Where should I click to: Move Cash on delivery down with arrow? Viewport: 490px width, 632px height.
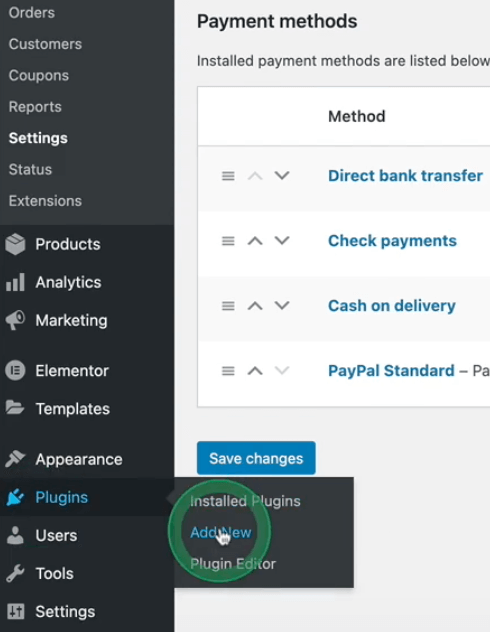(282, 306)
